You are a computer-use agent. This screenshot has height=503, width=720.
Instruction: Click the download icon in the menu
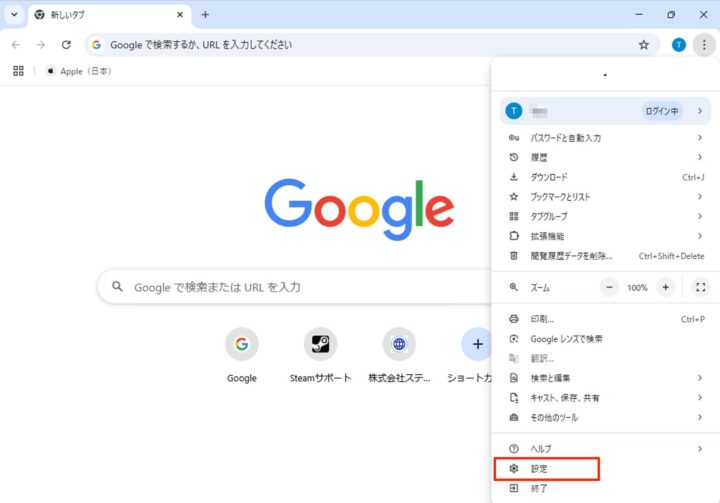[x=514, y=177]
